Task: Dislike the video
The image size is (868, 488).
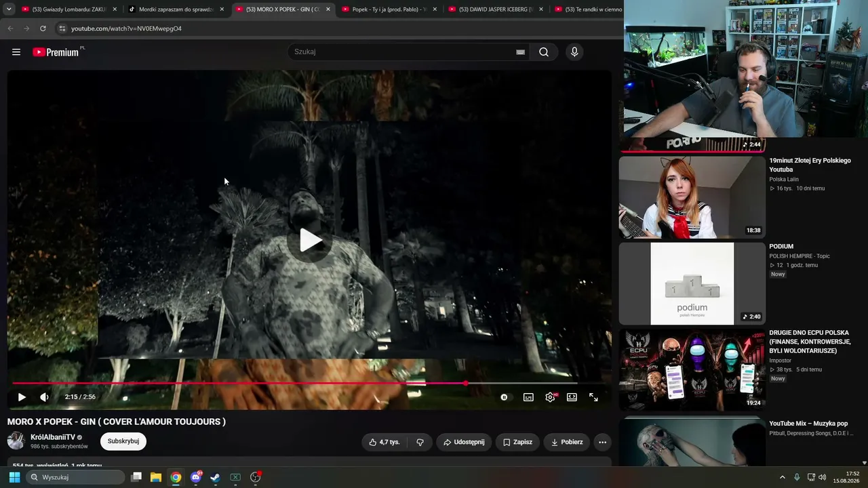Action: coord(420,442)
